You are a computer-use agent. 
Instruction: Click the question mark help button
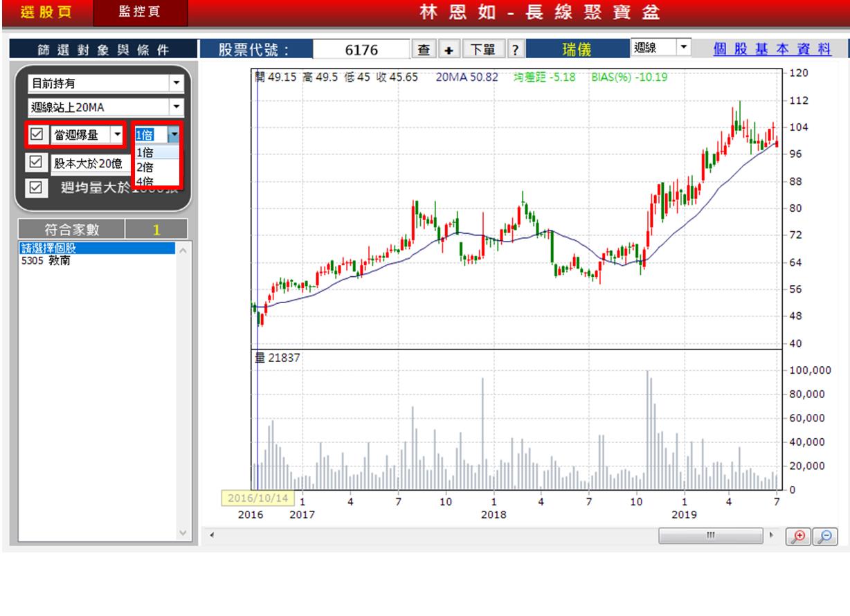click(x=516, y=49)
